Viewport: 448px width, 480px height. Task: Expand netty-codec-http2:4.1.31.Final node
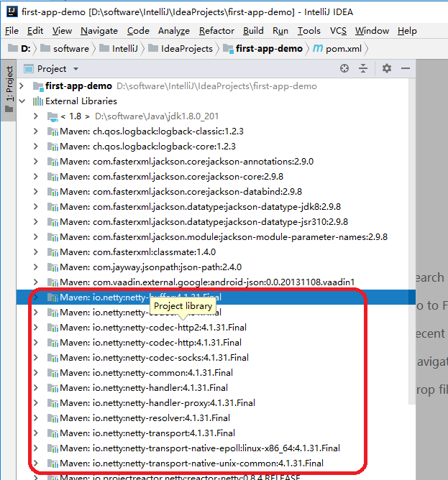(36, 327)
